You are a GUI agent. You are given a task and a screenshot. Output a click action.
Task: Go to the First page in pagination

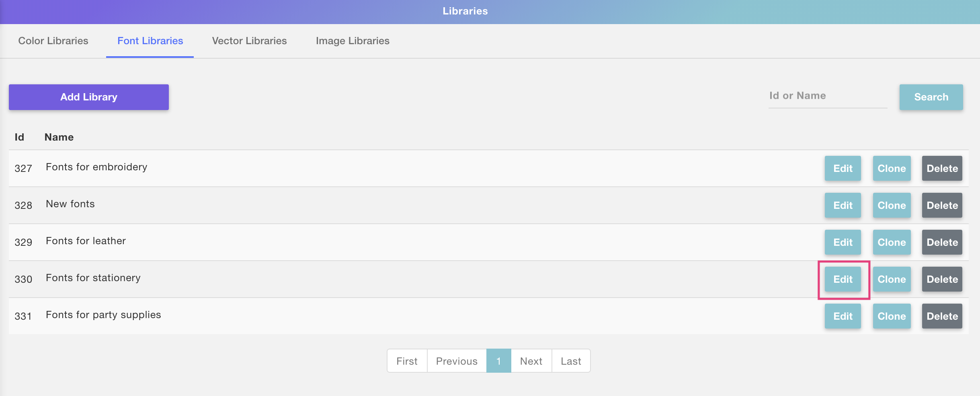tap(407, 361)
